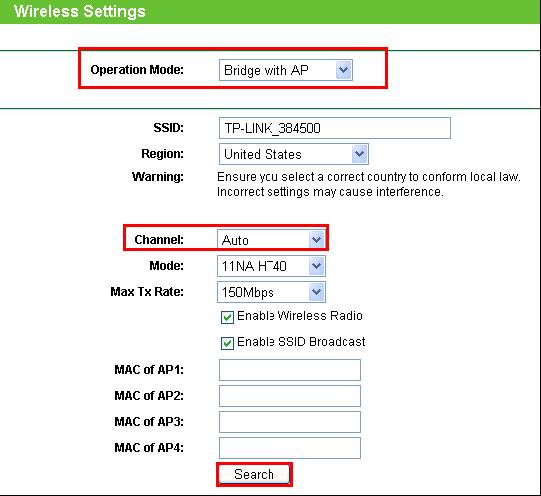Click the MAC of AP4 input field
541x496 pixels.
tap(290, 448)
